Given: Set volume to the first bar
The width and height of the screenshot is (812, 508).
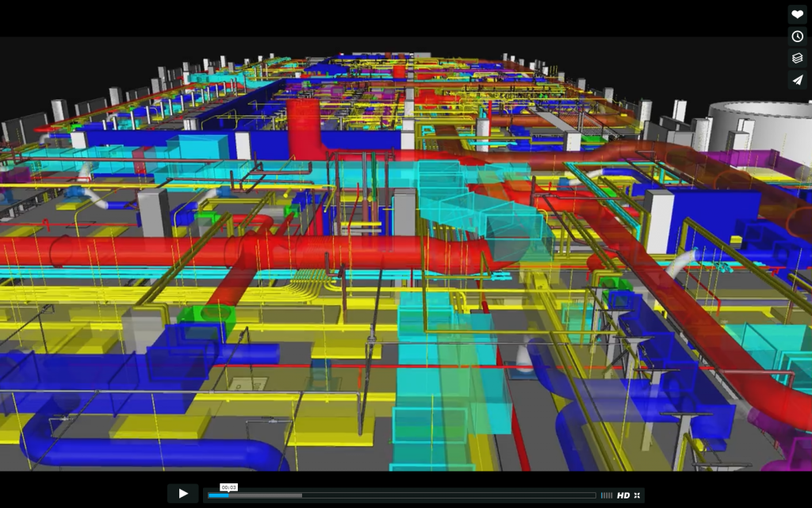Looking at the screenshot, I should 602,495.
